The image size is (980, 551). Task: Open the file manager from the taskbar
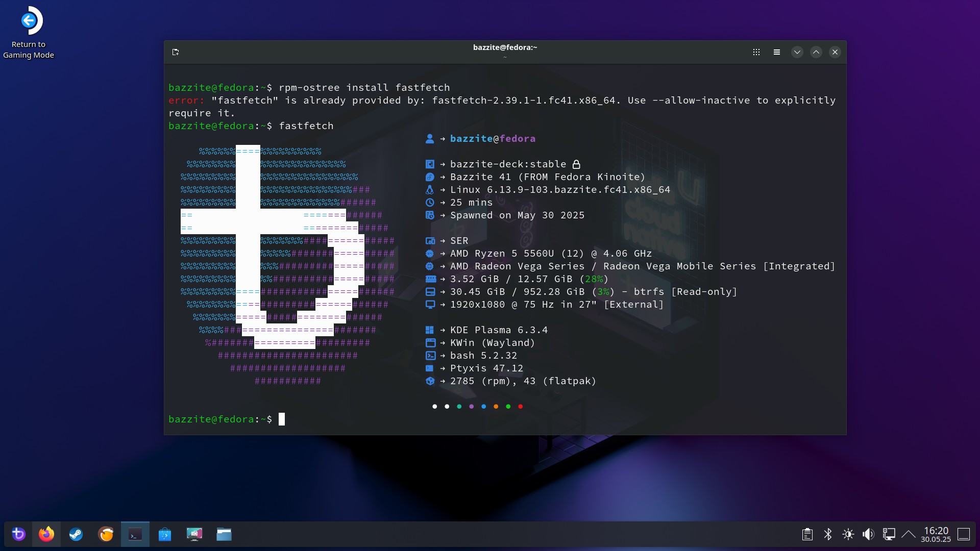[224, 534]
